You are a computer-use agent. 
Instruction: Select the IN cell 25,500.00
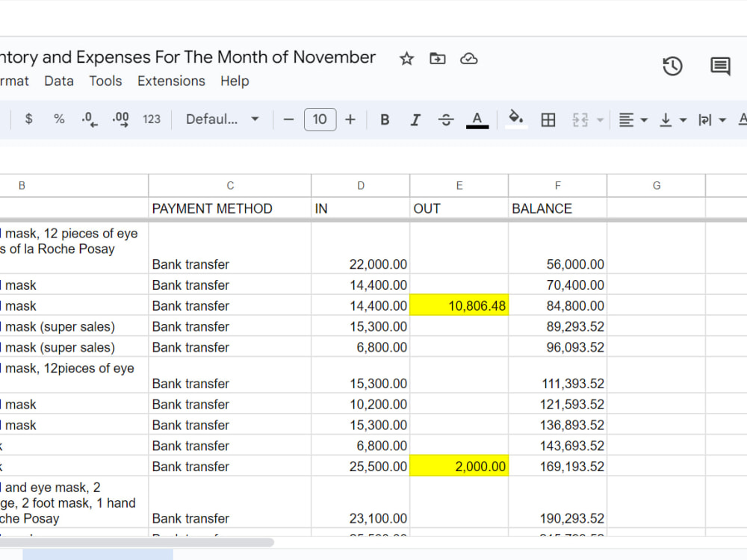pyautogui.click(x=361, y=466)
